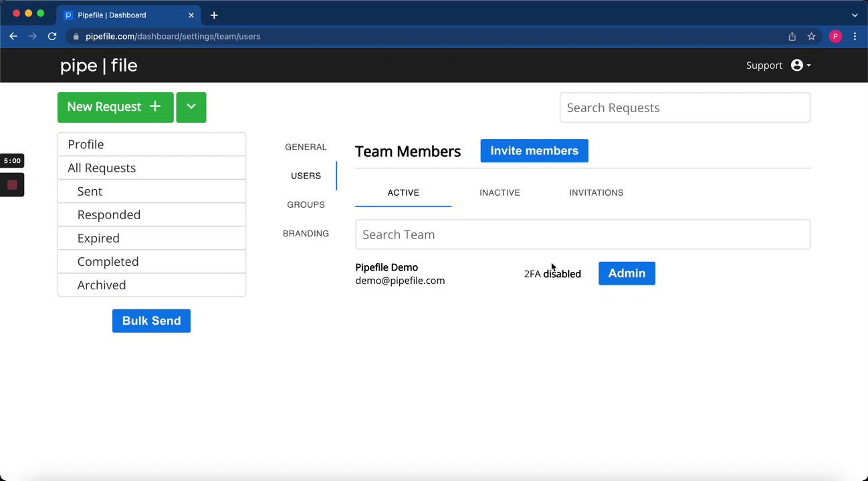Open the tab search chevron

[x=855, y=15]
